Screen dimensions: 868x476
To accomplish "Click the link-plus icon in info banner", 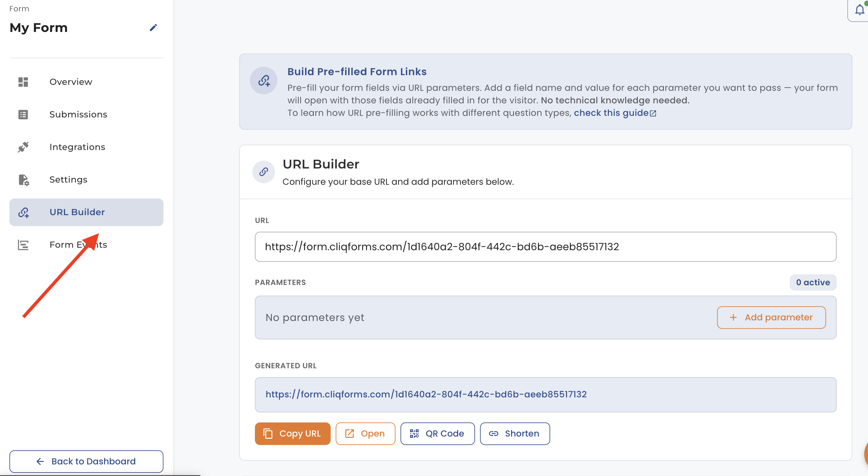I will [264, 80].
